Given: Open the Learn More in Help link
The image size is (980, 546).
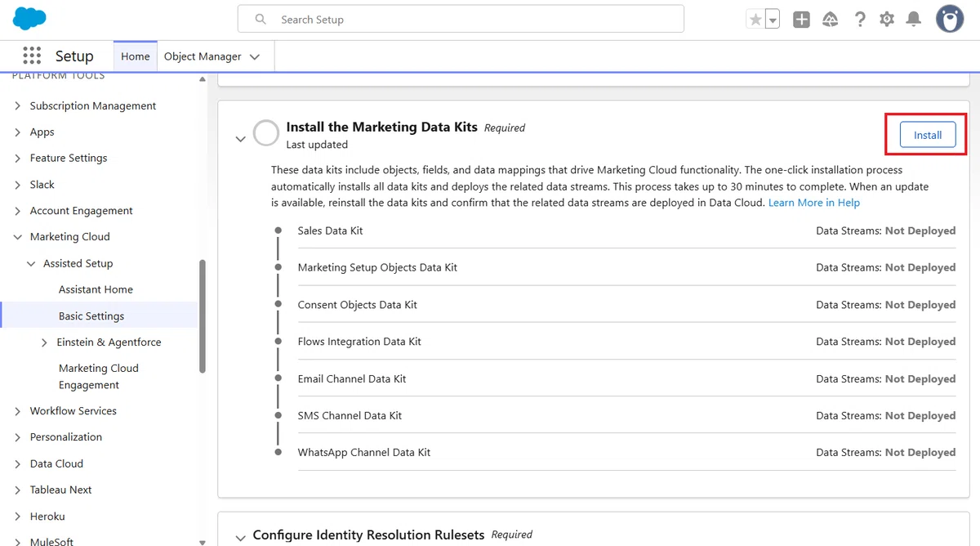Looking at the screenshot, I should [814, 203].
